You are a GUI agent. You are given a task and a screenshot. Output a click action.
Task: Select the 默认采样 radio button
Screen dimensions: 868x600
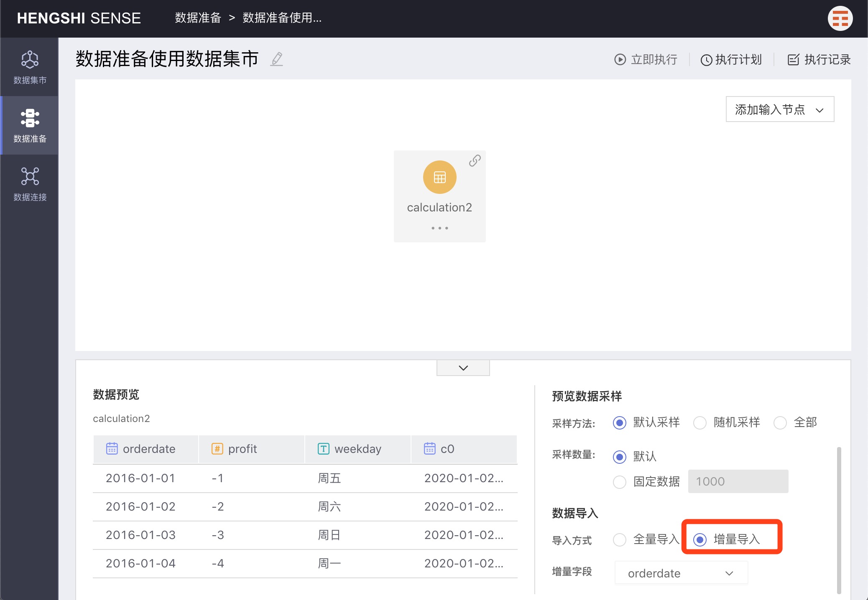pyautogui.click(x=620, y=423)
